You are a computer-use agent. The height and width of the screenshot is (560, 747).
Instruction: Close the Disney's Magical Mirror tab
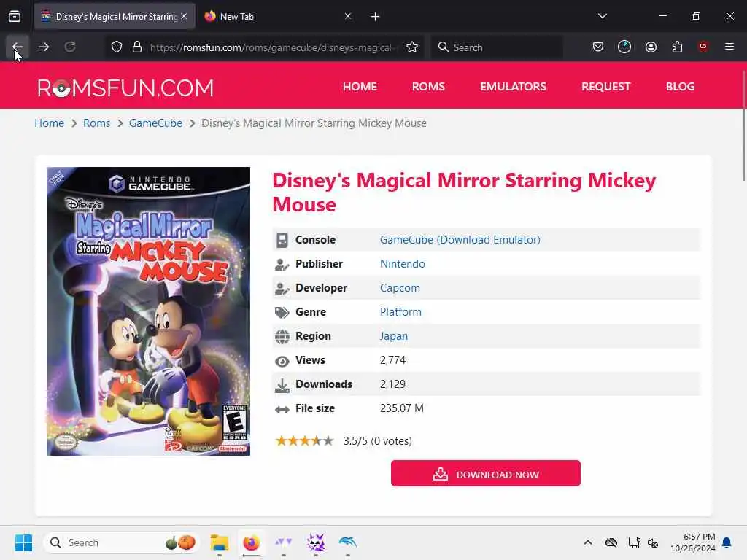[184, 16]
